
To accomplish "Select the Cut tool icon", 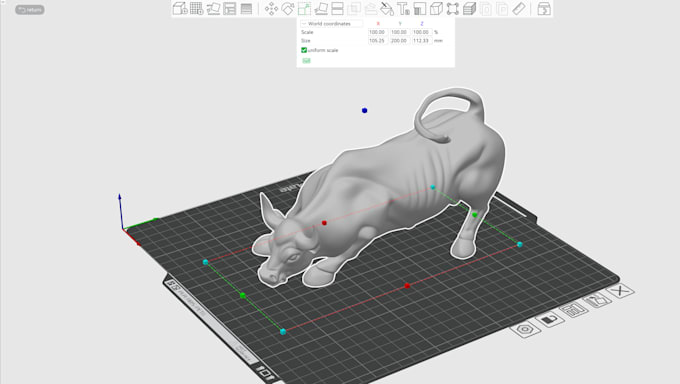I will (x=337, y=8).
